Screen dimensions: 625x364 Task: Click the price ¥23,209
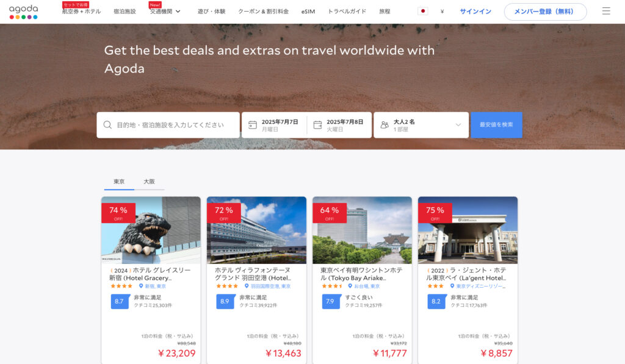tap(176, 353)
